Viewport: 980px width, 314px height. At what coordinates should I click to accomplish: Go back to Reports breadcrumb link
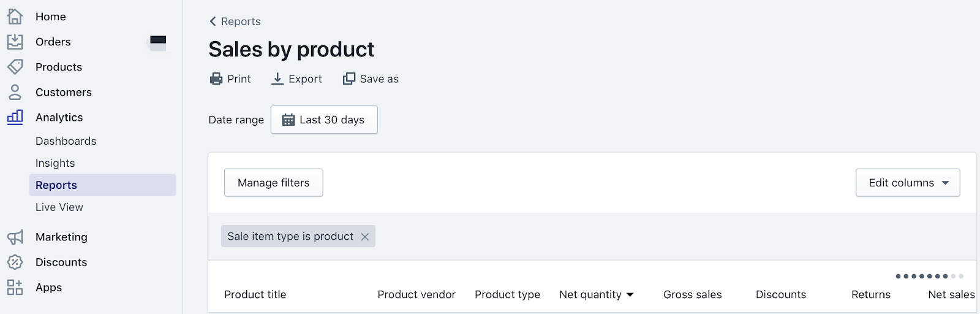pos(235,21)
